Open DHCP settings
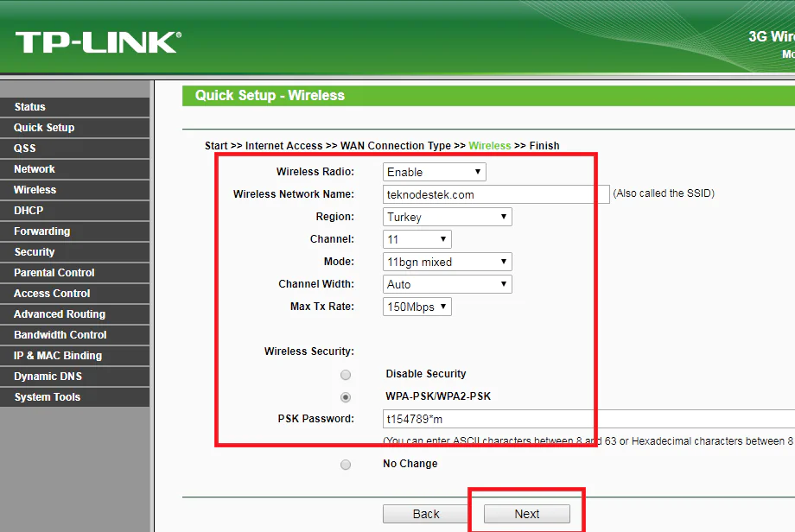The height and width of the screenshot is (532, 795). pyautogui.click(x=75, y=211)
